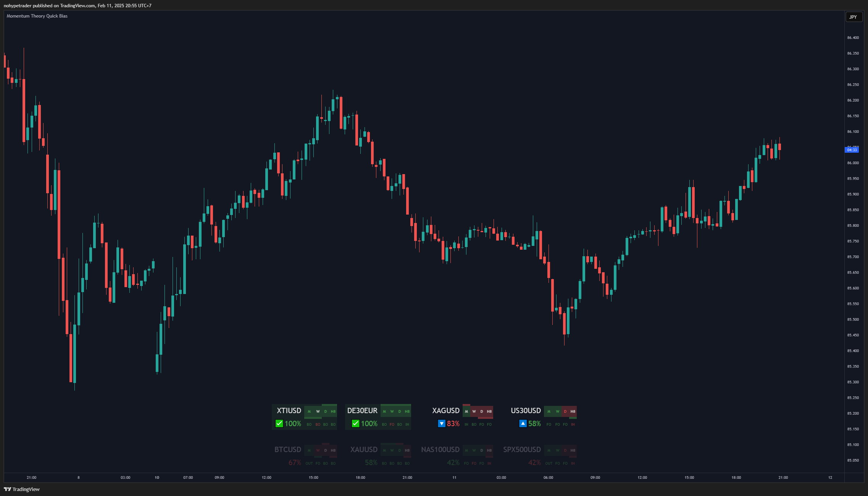Click the 83% value under XAGUSD
868x496 pixels.
[x=453, y=423]
